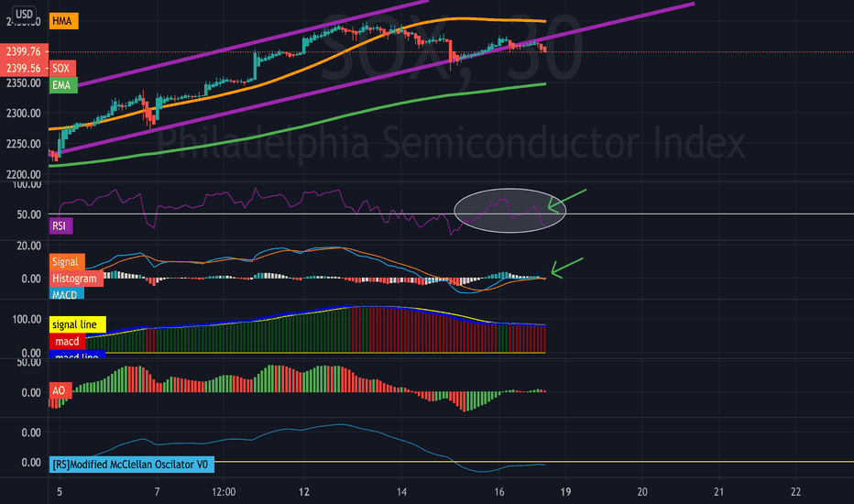Click the orange Signal label
The image size is (854, 504).
pos(65,261)
